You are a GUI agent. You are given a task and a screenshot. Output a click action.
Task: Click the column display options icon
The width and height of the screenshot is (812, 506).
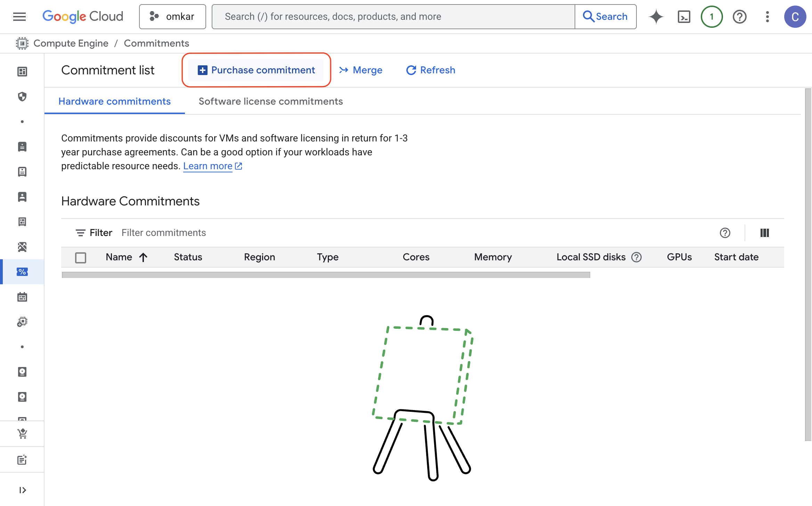pos(764,233)
